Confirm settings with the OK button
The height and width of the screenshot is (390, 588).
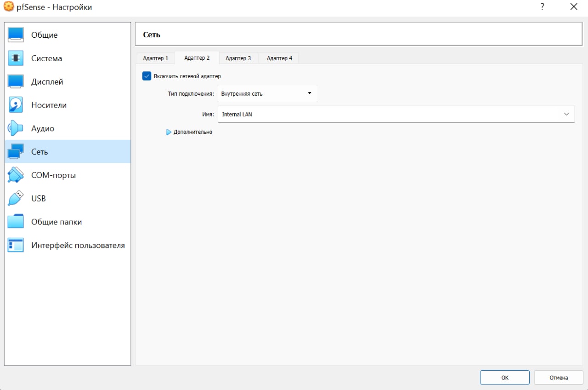(x=505, y=378)
